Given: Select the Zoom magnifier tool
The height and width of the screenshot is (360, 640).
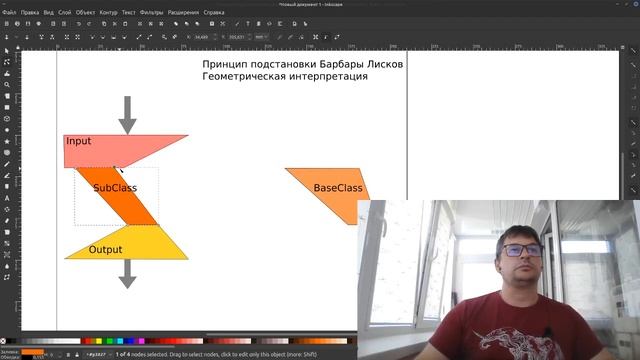Looking at the screenshot, I should tap(7, 85).
